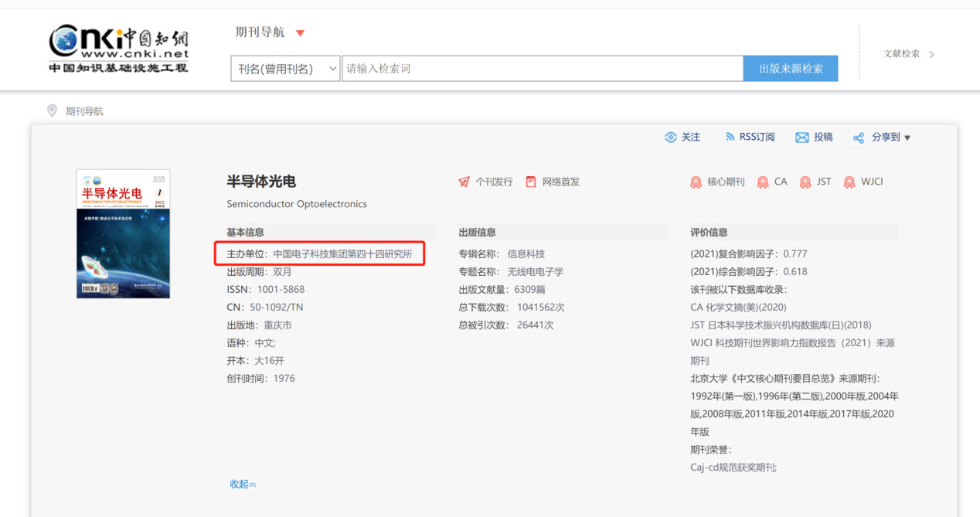980x517 pixels.
Task: Expand the 期刊导航 red arrow dropdown
Action: [x=301, y=32]
